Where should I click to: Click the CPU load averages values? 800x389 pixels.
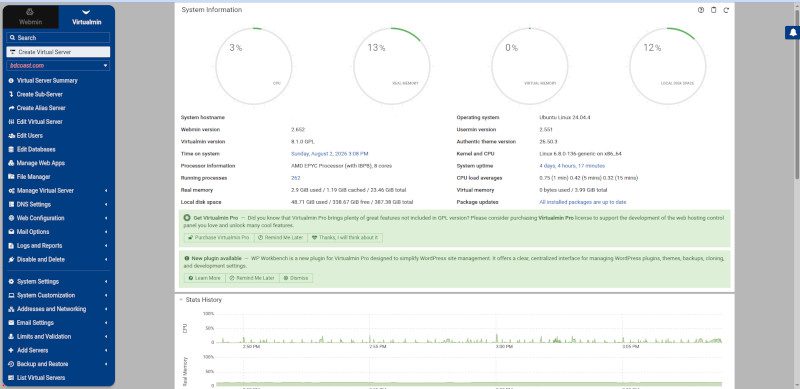point(588,178)
